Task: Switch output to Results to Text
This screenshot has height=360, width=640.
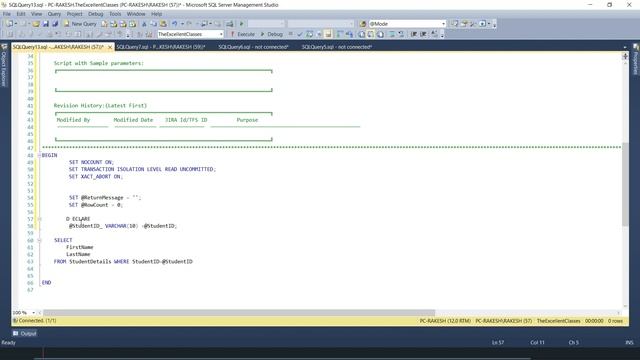Action: (362, 34)
